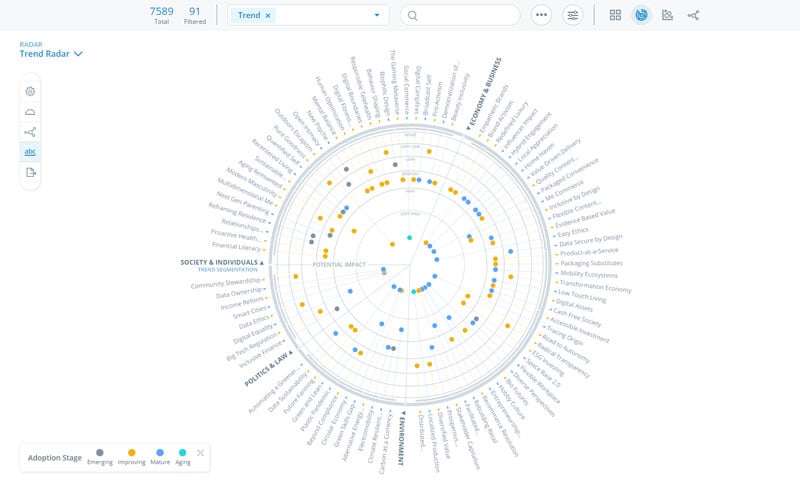Toggle Emerging adoption stage in legend

(99, 453)
